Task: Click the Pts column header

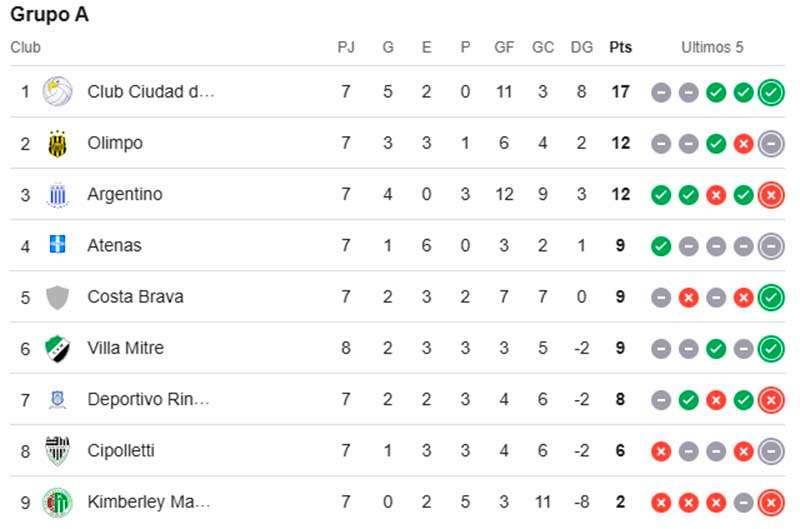Action: (x=620, y=47)
